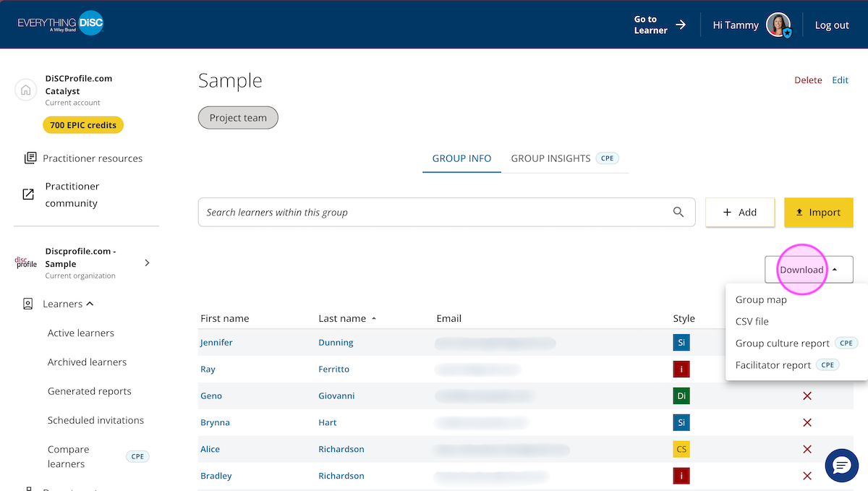Click the yellow Import button
The height and width of the screenshot is (491, 868).
tap(818, 212)
